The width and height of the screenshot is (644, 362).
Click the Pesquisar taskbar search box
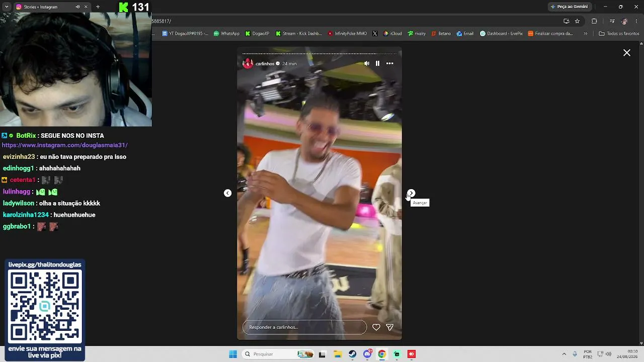coord(278,354)
